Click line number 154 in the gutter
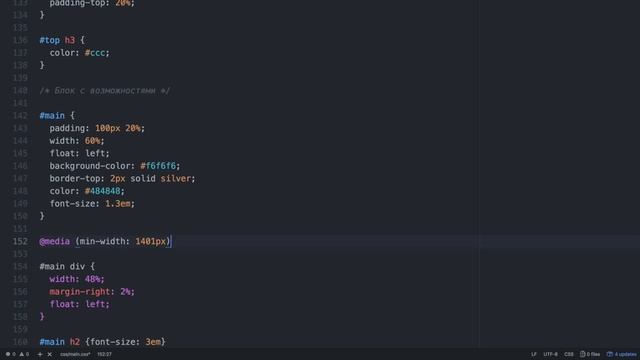The height and width of the screenshot is (360, 640). pyautogui.click(x=20, y=267)
